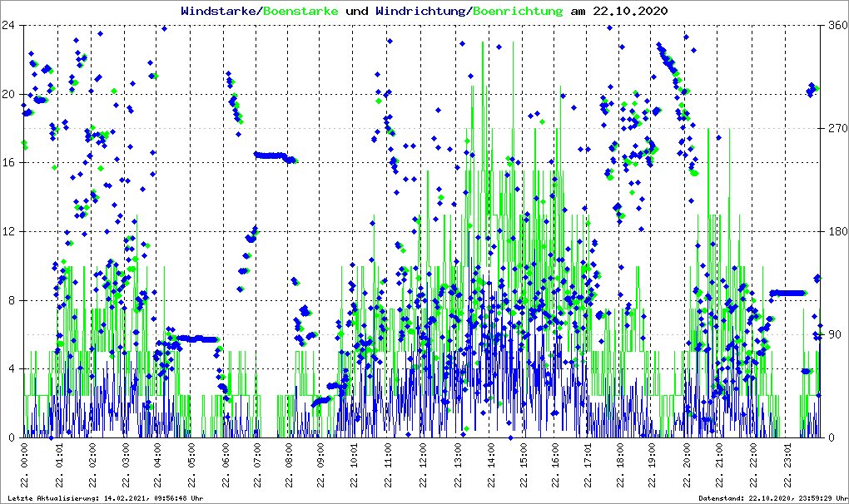The height and width of the screenshot is (504, 849).
Task: Click time label '22. 17:01'
Action: (588, 465)
